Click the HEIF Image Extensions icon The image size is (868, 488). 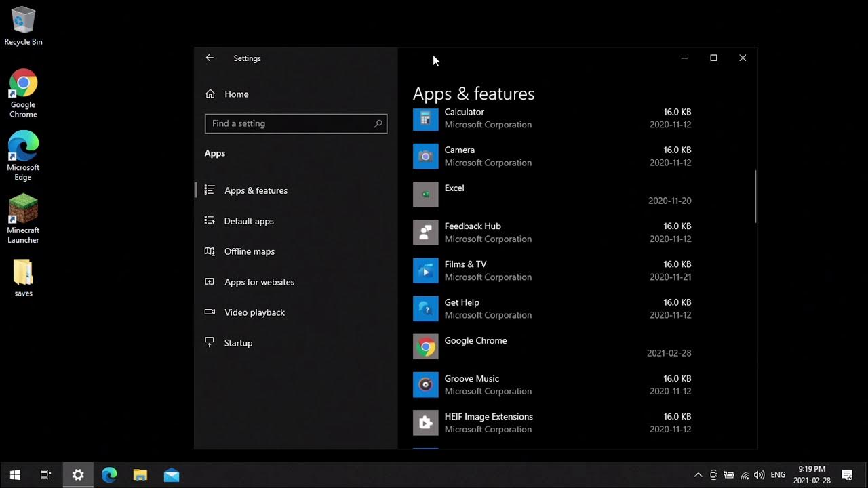pyautogui.click(x=425, y=423)
